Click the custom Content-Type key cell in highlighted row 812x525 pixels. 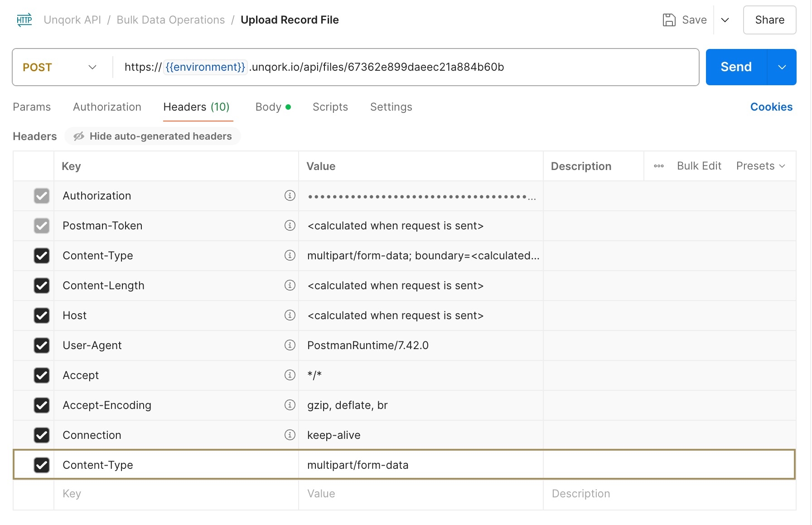click(x=176, y=465)
